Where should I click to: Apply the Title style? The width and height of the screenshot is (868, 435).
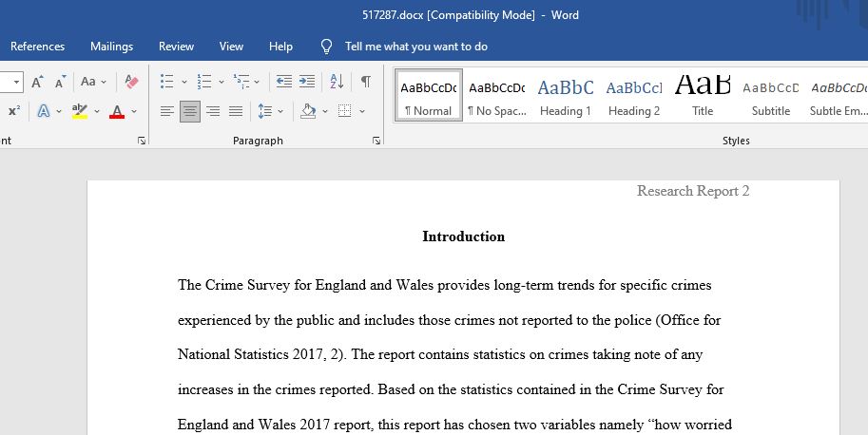click(703, 95)
